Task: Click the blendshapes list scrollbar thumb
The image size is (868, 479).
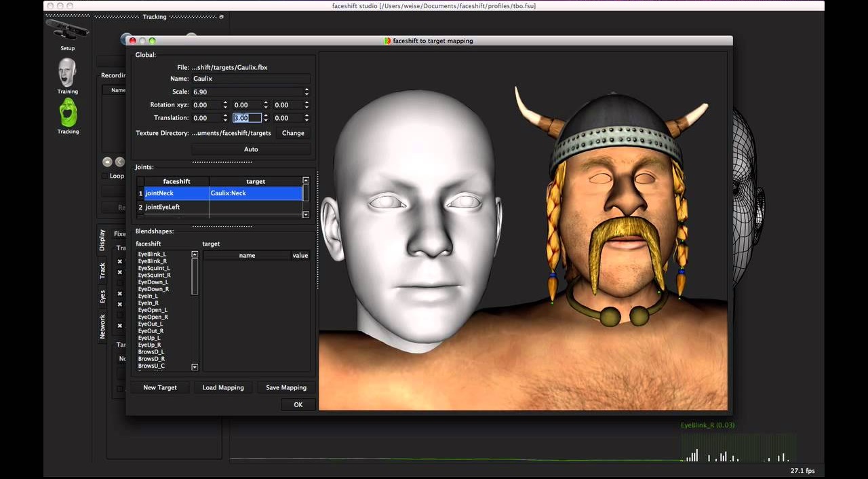Action: pyautogui.click(x=195, y=276)
